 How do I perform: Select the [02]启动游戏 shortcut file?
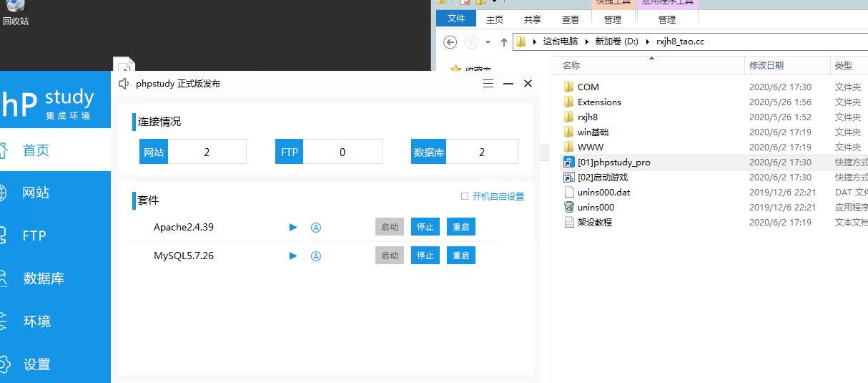point(602,178)
